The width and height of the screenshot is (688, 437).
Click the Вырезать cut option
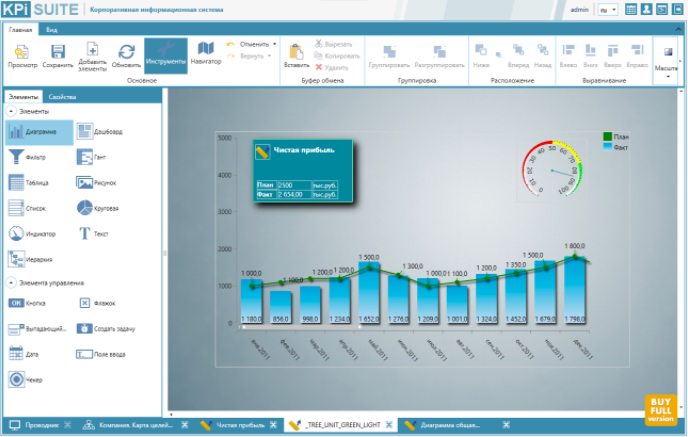click(x=333, y=44)
